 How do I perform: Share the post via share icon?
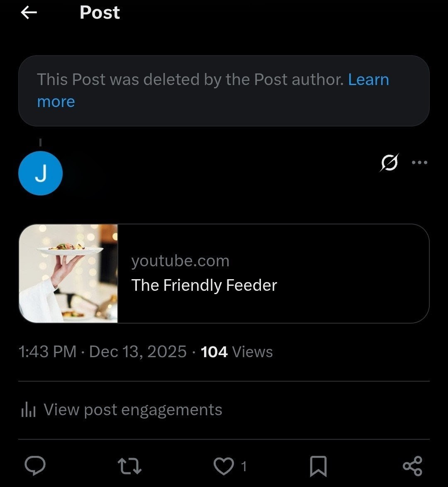tap(412, 466)
